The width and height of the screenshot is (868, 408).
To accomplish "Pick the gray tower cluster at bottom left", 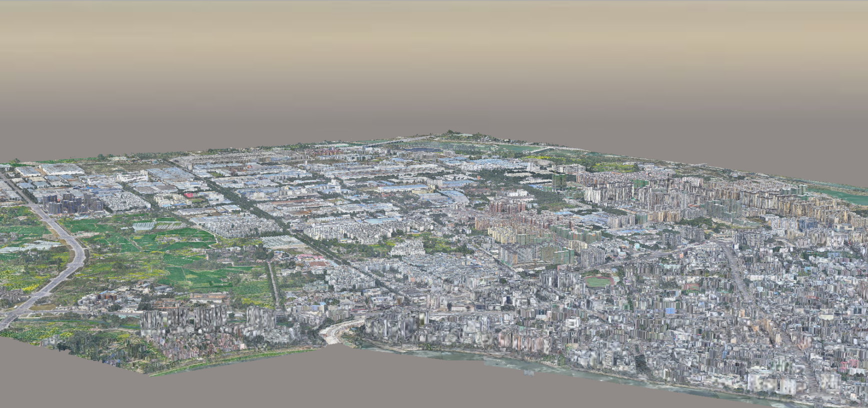I will (185, 320).
